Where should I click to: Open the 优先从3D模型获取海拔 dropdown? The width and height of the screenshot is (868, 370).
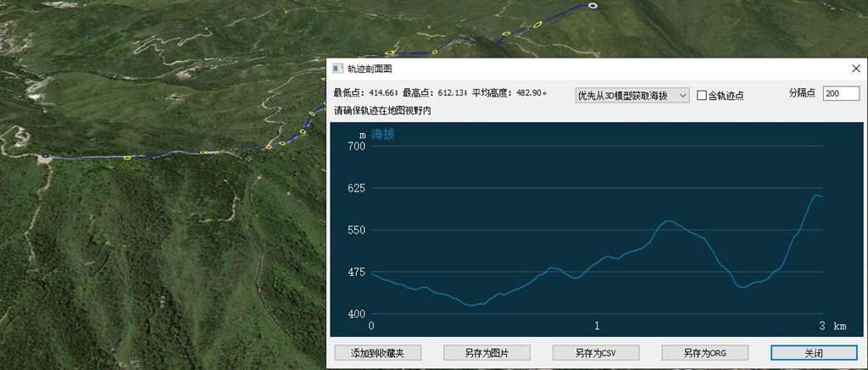(632, 96)
